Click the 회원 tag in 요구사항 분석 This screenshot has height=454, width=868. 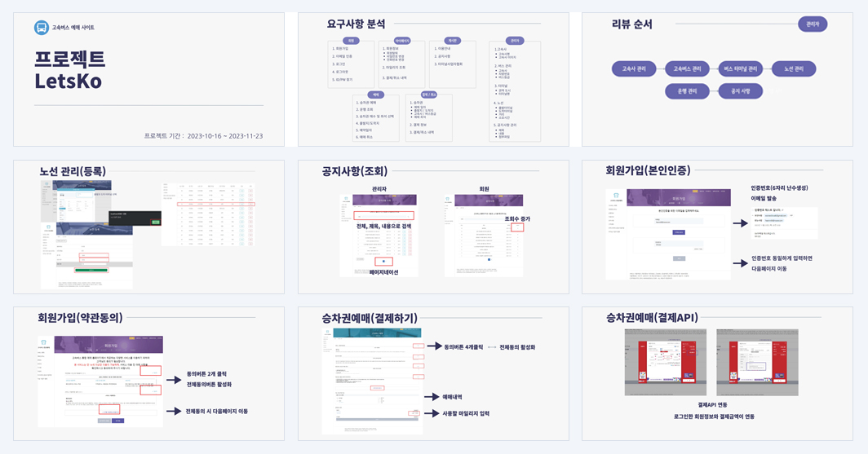(351, 41)
